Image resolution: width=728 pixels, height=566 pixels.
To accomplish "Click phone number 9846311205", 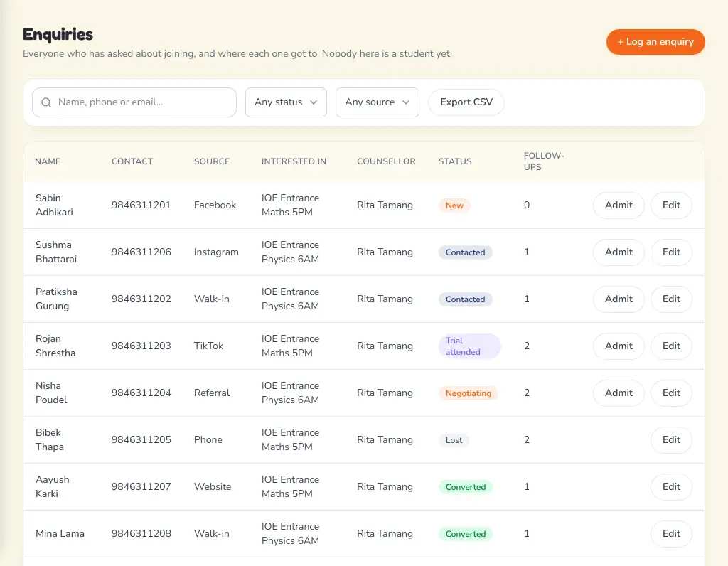I will [141, 439].
